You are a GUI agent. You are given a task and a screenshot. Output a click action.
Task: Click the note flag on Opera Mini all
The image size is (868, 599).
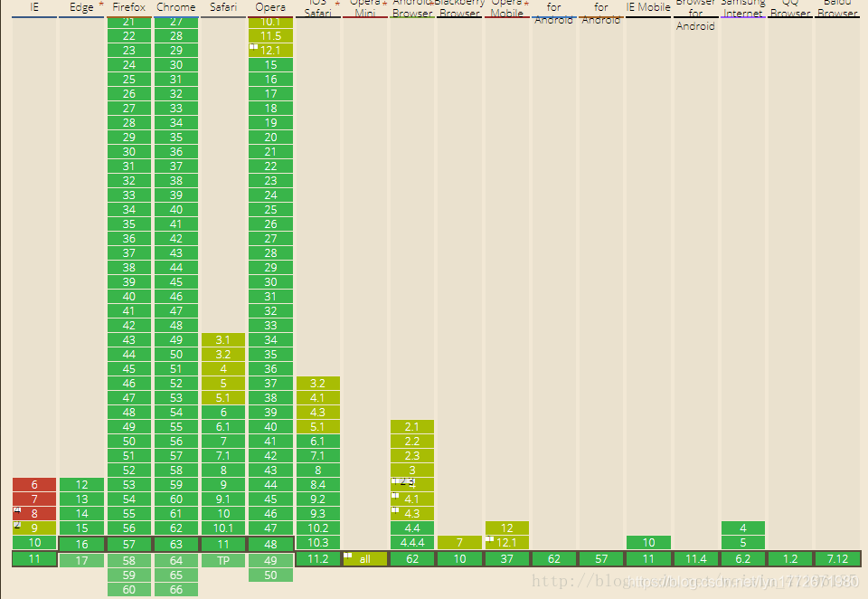[x=347, y=556]
